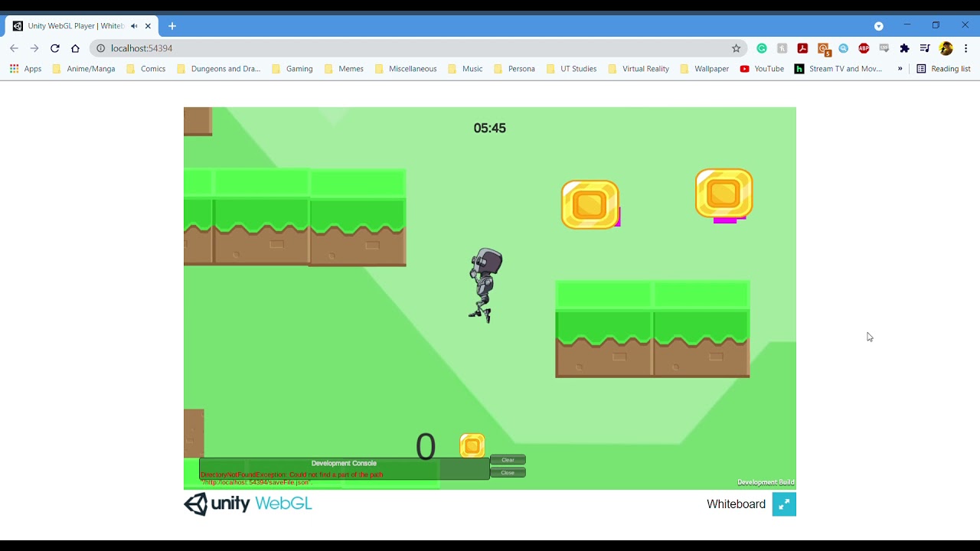
Task: Open the Memes bookmark folder
Action: click(343, 69)
